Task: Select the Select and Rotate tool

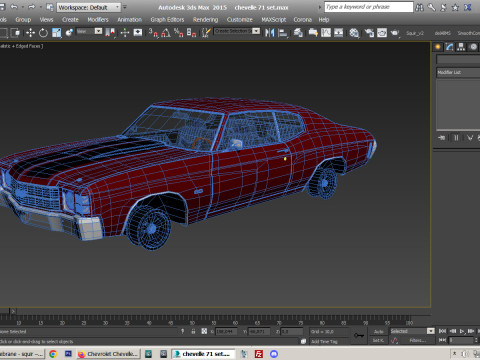Action: tap(43, 32)
